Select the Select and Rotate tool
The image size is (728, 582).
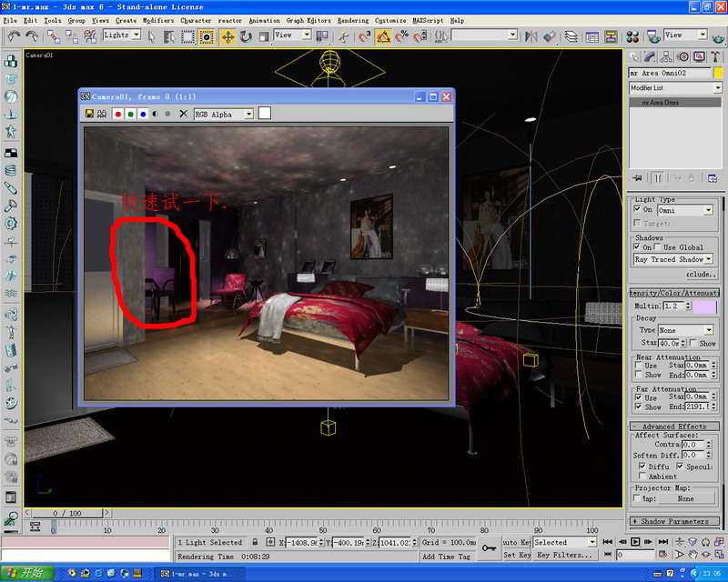click(x=246, y=36)
